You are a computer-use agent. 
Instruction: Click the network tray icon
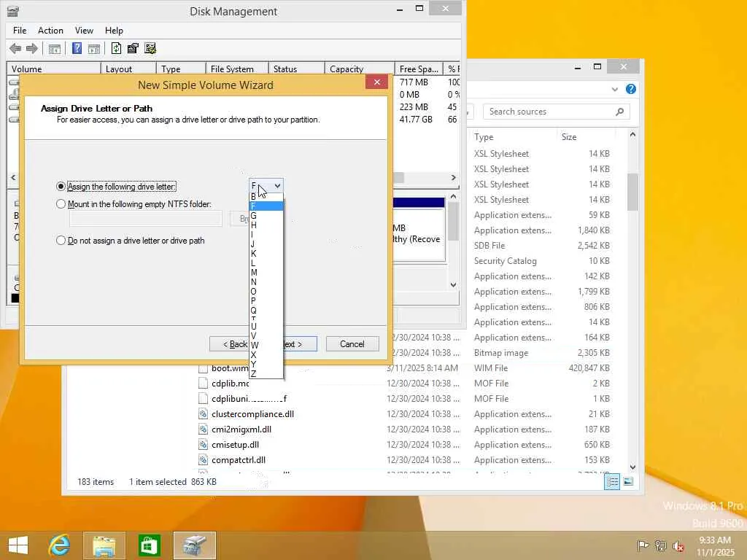pyautogui.click(x=660, y=545)
